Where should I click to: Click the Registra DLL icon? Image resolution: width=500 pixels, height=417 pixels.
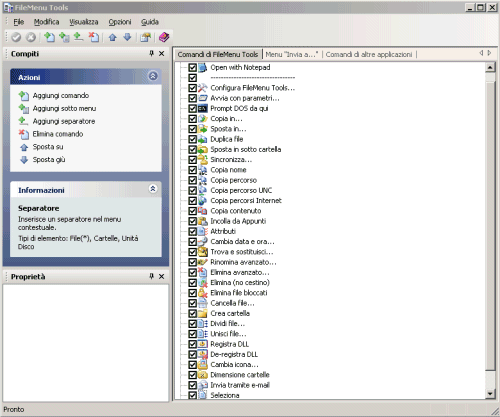point(203,344)
